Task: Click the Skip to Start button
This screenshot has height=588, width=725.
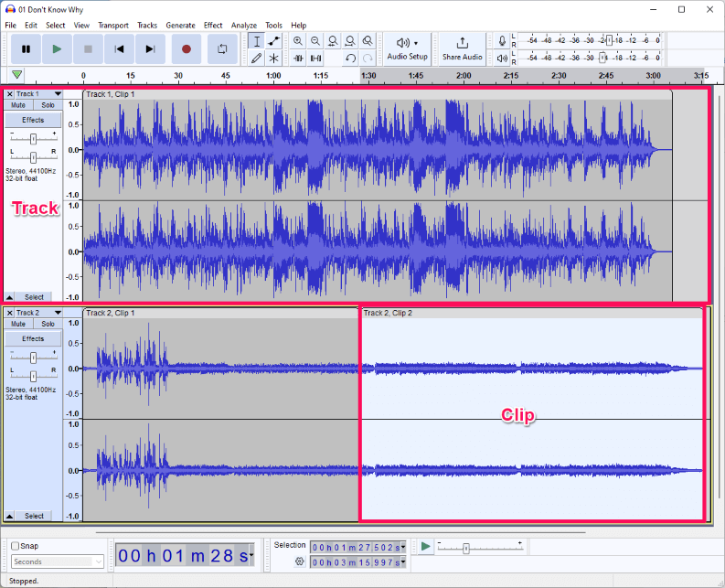Action: click(x=118, y=48)
